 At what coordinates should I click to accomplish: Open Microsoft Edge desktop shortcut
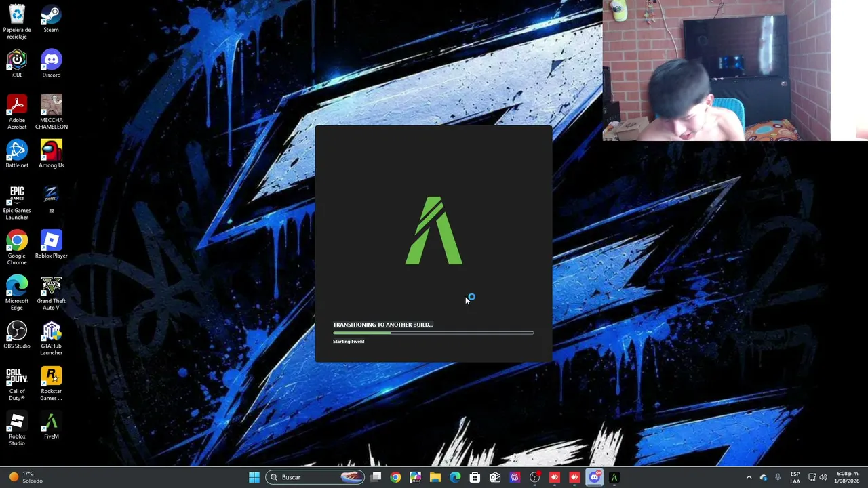click(x=17, y=293)
